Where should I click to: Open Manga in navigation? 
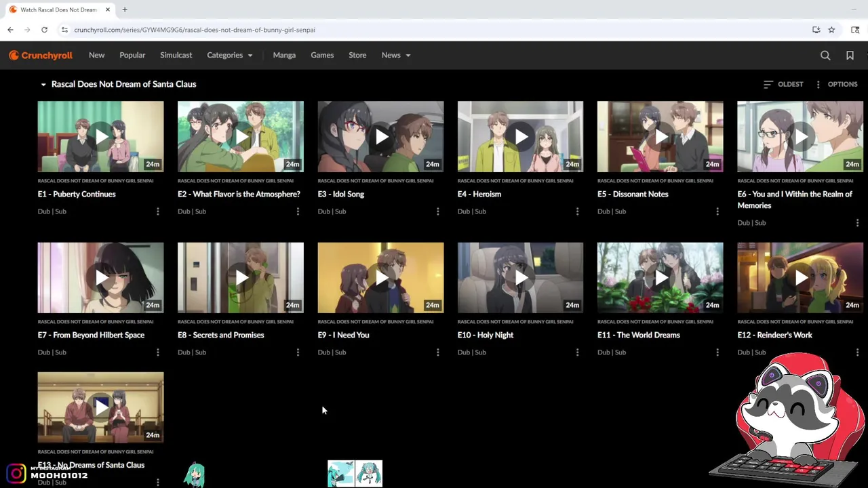pyautogui.click(x=284, y=56)
